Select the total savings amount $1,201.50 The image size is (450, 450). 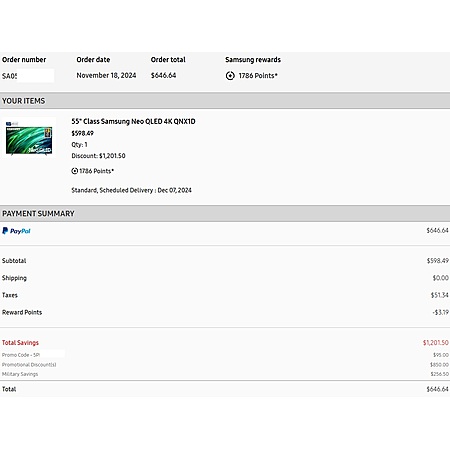point(436,343)
